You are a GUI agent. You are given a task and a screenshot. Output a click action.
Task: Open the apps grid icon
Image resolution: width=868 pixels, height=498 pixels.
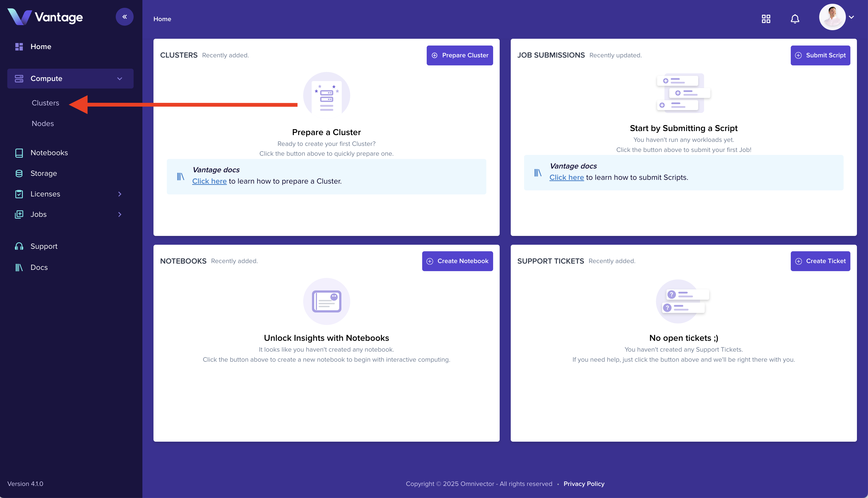click(766, 19)
